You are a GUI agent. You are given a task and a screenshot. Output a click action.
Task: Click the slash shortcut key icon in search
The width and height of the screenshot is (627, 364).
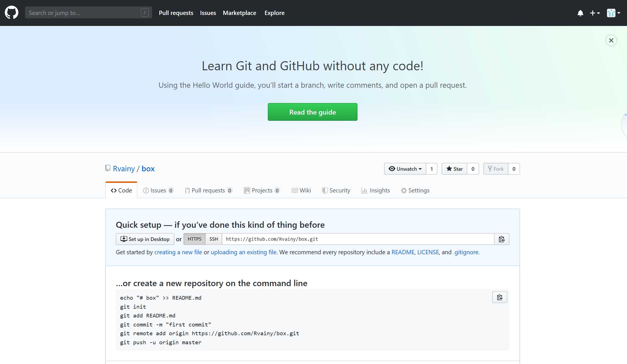pyautogui.click(x=144, y=13)
